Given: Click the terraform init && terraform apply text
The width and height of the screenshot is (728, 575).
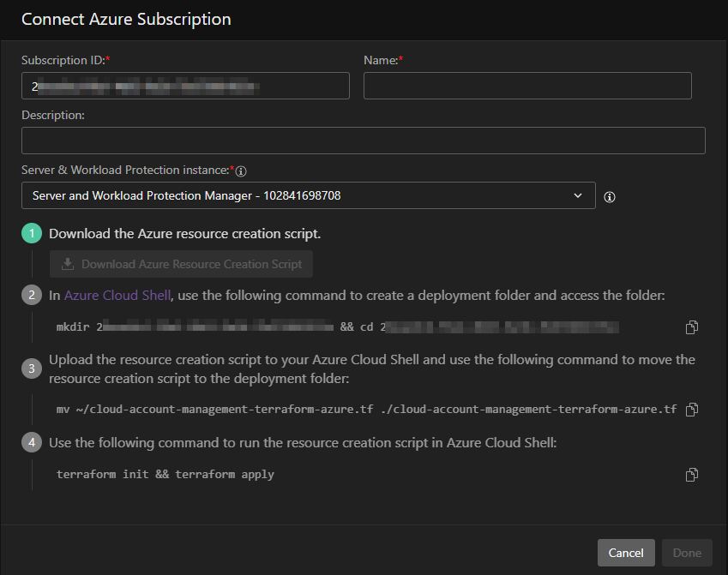Looking at the screenshot, I should pyautogui.click(x=165, y=475).
